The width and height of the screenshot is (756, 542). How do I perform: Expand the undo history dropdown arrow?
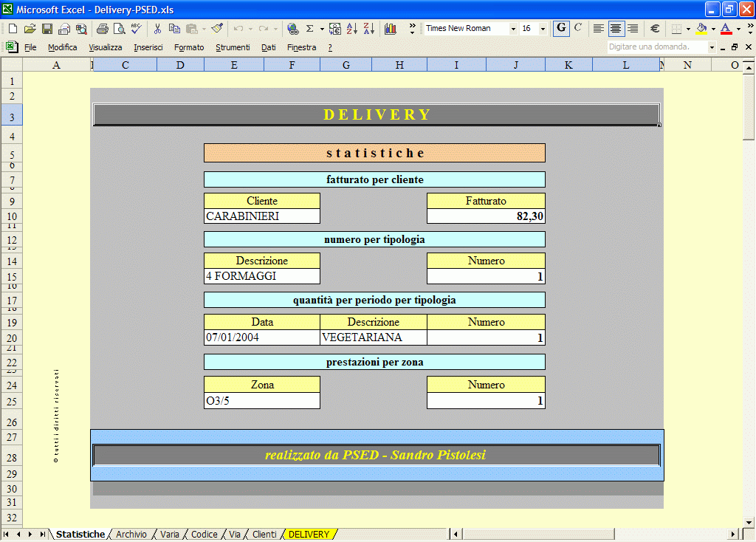coord(250,29)
